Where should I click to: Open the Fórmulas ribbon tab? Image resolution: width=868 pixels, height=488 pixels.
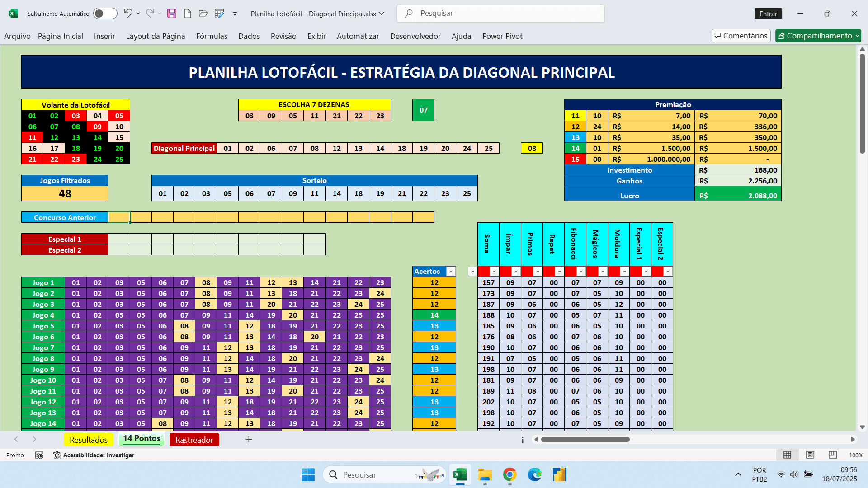point(212,36)
